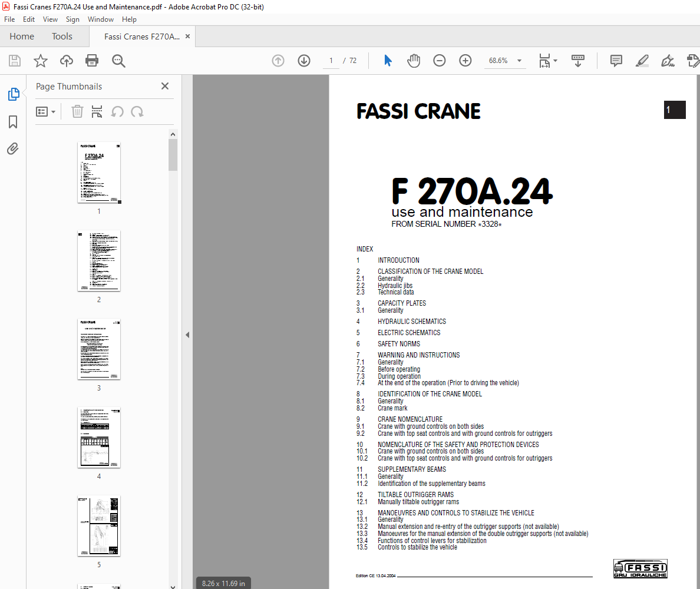
Task: Expand page fit options dropdown arrow
Action: pos(556,61)
